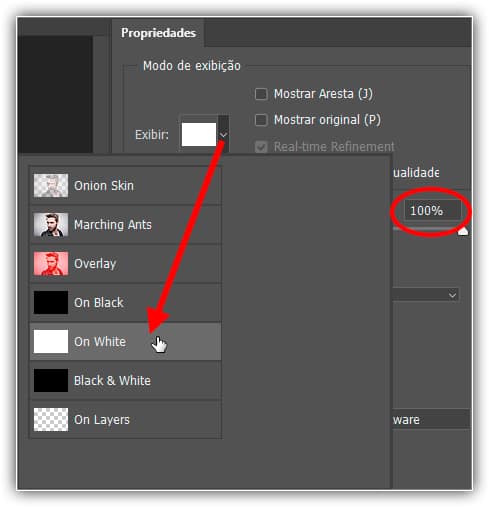This screenshot has height=507, width=489.
Task: Click the 100% opacity input field
Action: coord(432,210)
